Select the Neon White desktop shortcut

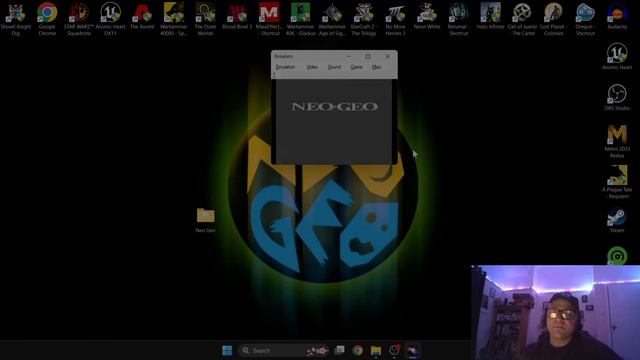coord(427,16)
